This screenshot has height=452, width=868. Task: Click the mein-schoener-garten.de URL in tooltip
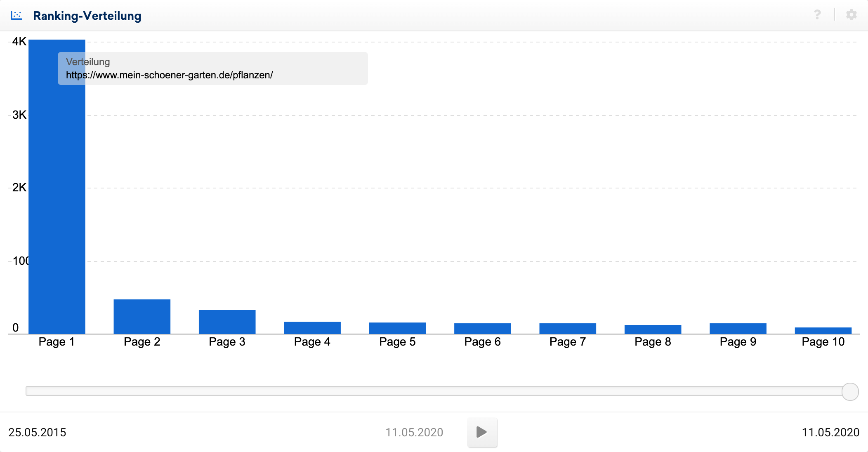click(170, 75)
